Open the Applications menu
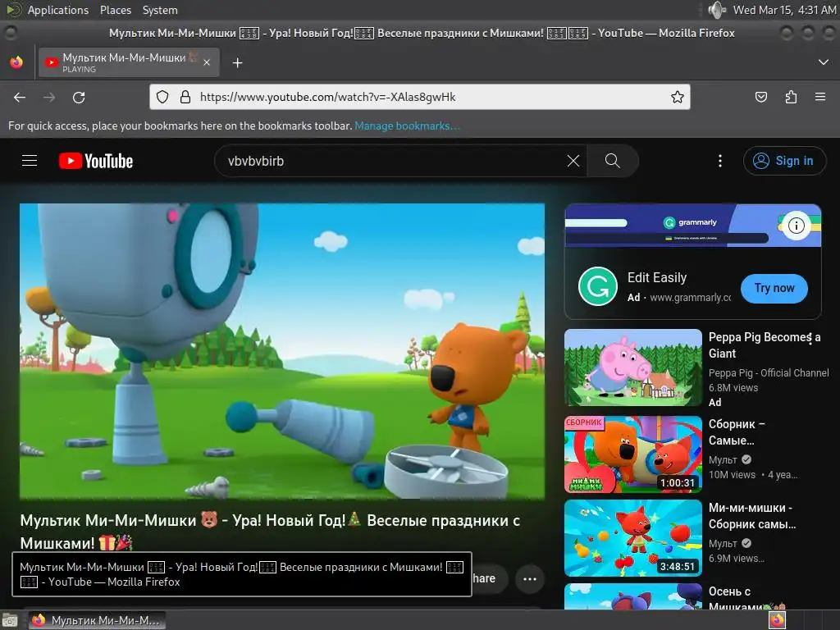The width and height of the screenshot is (840, 630). (x=58, y=10)
